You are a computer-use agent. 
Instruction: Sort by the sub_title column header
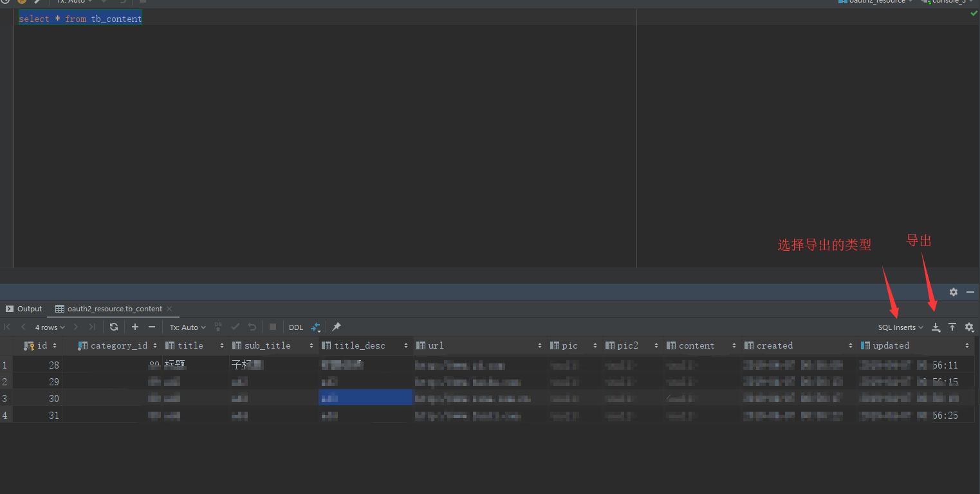click(x=273, y=345)
